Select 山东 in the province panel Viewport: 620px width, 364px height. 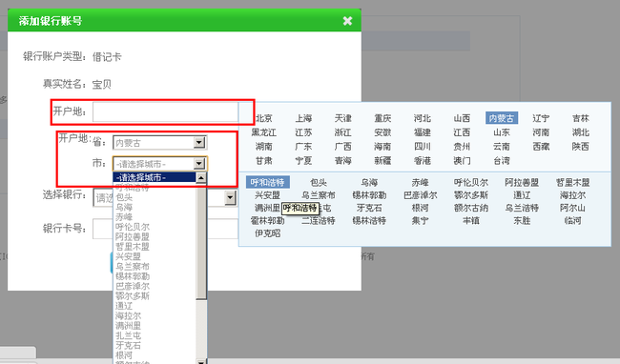click(x=502, y=132)
